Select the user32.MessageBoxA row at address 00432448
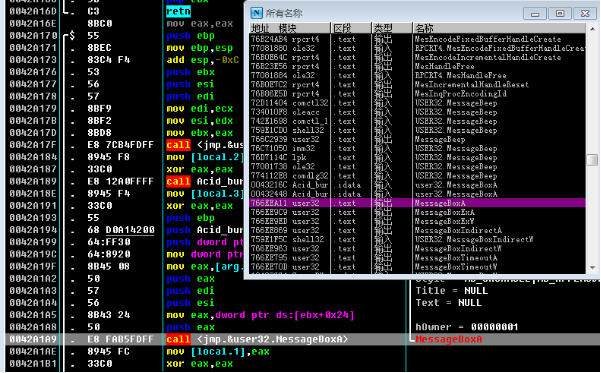The width and height of the screenshot is (601, 373). [417, 194]
